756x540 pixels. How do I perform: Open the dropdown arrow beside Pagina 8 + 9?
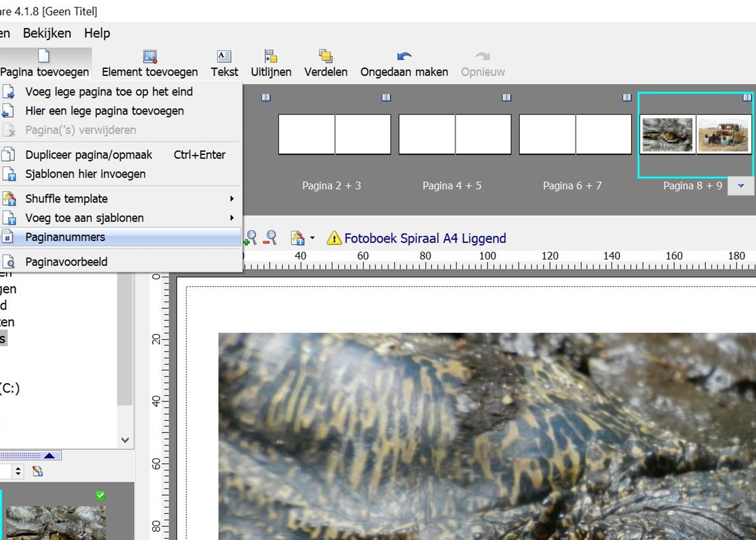click(x=740, y=186)
